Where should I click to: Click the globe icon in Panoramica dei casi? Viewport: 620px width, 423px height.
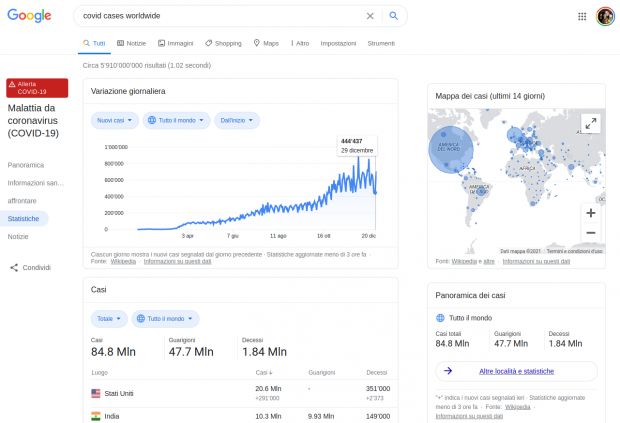pos(440,318)
